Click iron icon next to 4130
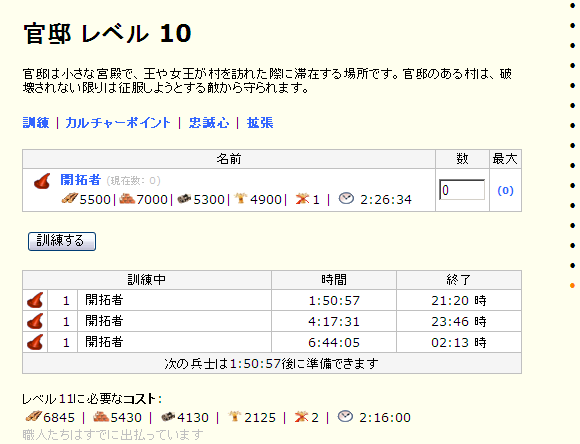Screen dimensions: 580x444 tap(168, 417)
